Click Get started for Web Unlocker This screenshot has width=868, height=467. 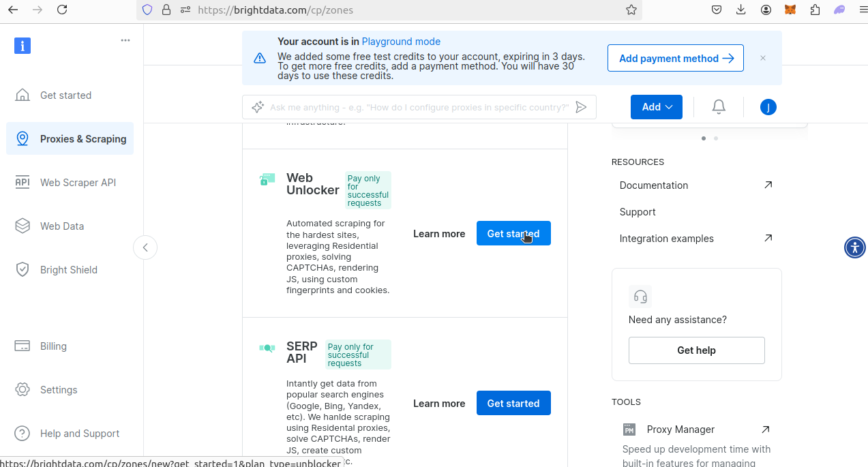[x=513, y=233]
